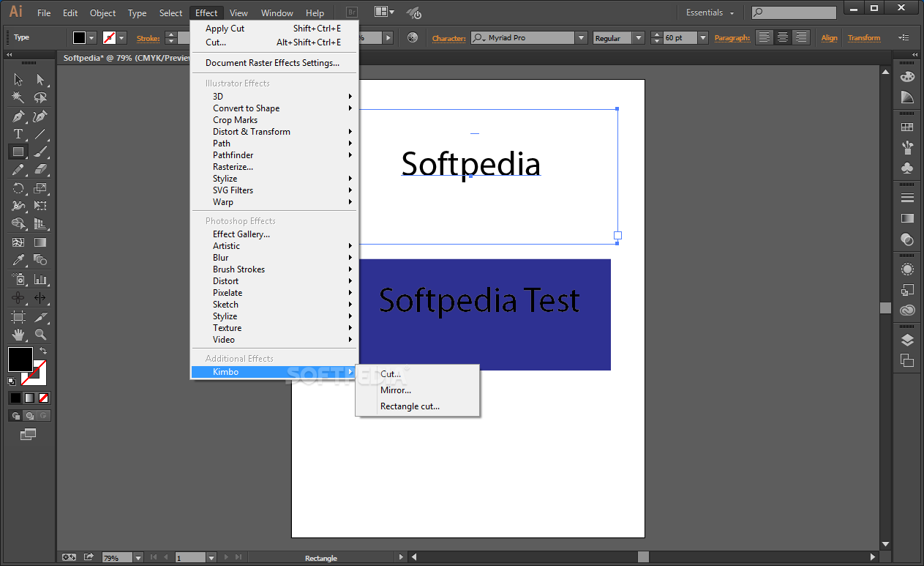The width and height of the screenshot is (924, 566).
Task: Open the font size 60 pt dropdown
Action: coord(702,38)
